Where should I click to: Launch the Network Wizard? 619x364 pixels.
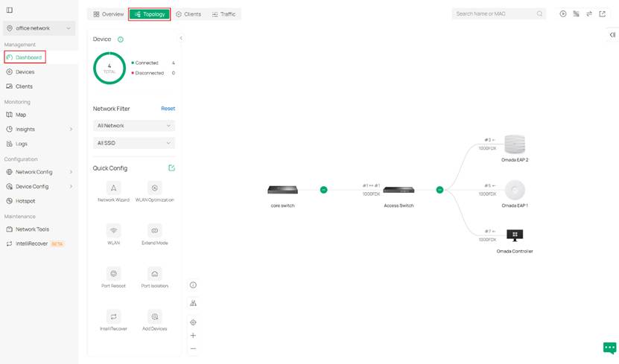click(113, 188)
